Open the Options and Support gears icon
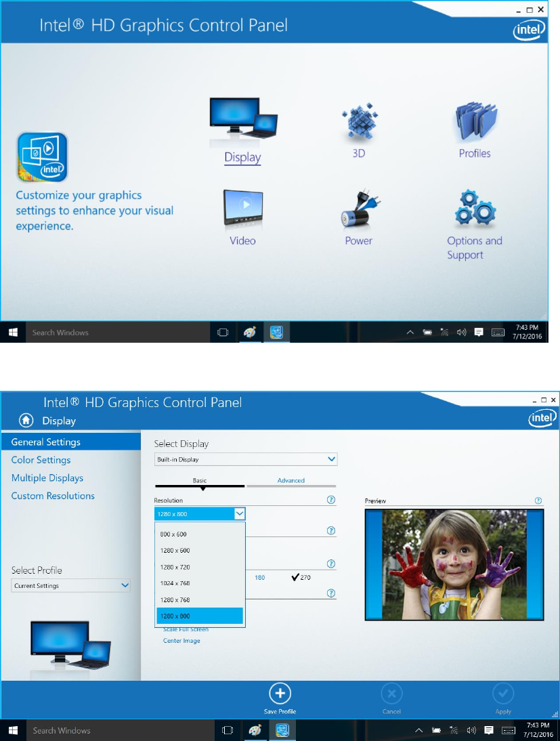Screen dimensions: 560x741 coord(475,207)
